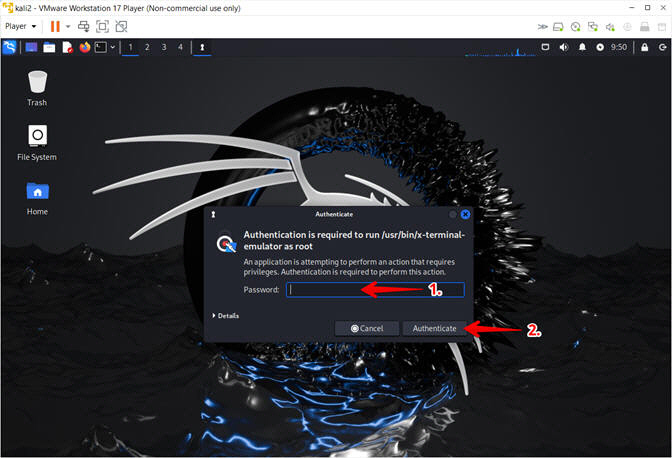Switch to workspace 3

(x=164, y=47)
